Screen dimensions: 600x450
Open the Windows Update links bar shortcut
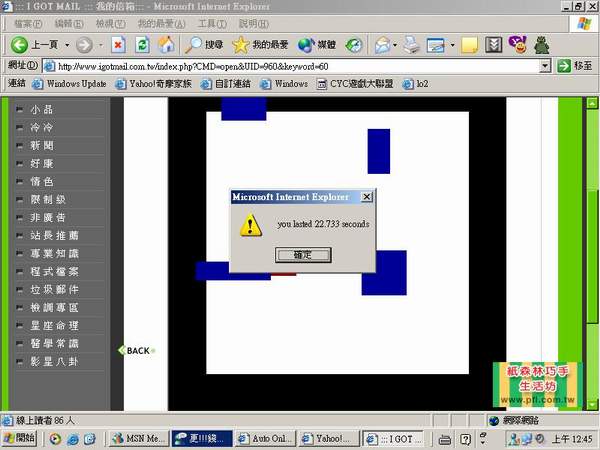pyautogui.click(x=70, y=84)
